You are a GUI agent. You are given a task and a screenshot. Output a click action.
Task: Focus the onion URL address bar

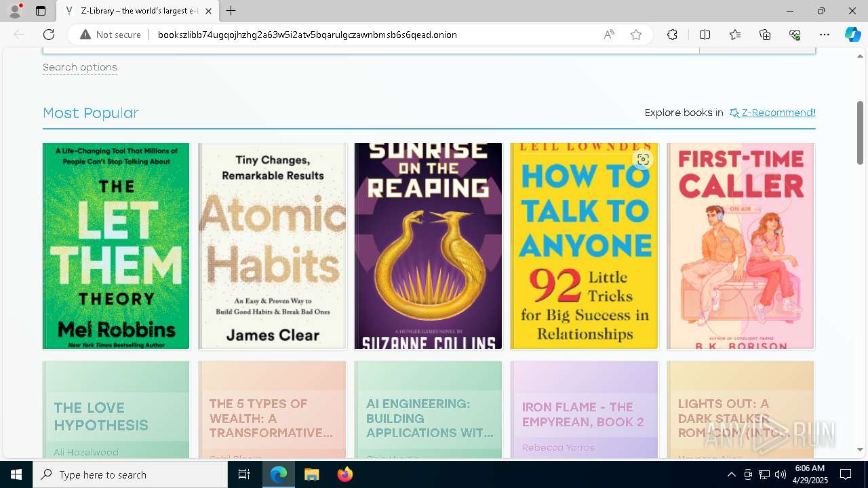point(307,35)
